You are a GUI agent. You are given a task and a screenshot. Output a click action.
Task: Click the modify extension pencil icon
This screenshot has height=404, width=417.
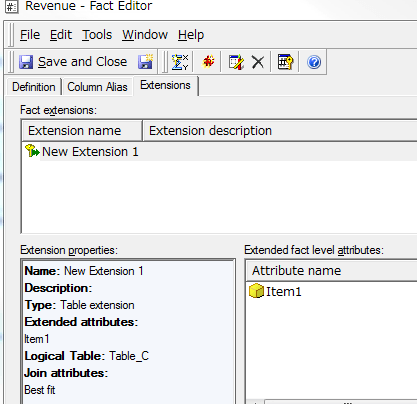click(x=236, y=62)
